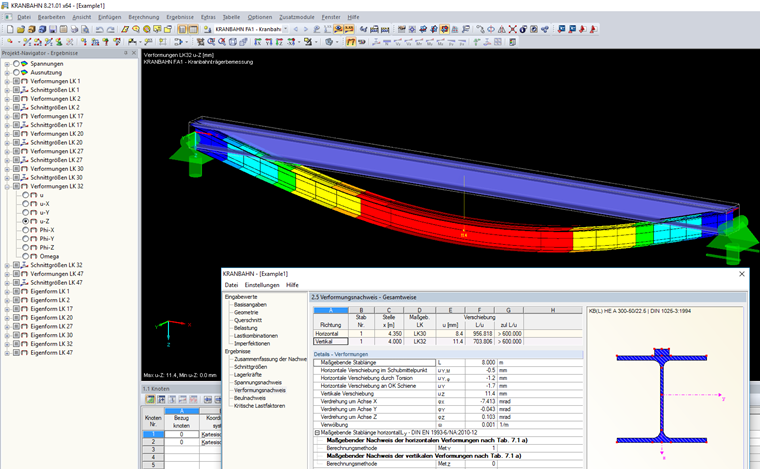Screen dimensions: 760x469
Task: Select the Omega radio button
Action: click(x=25, y=256)
